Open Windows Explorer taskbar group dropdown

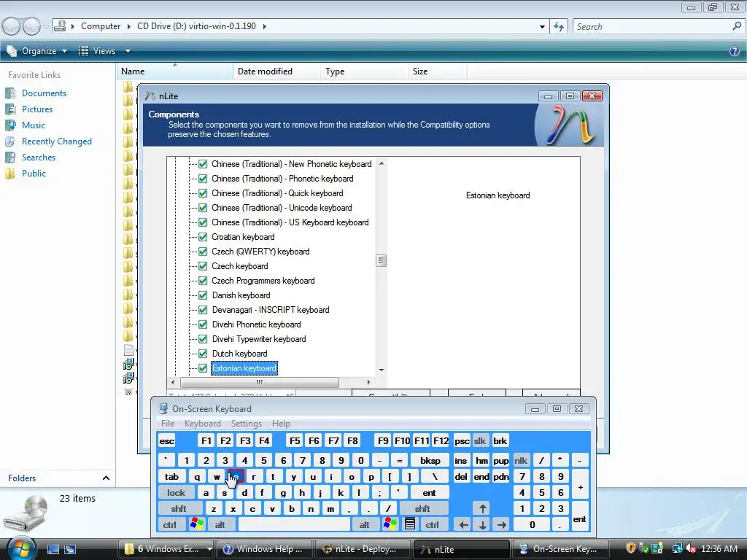209,549
